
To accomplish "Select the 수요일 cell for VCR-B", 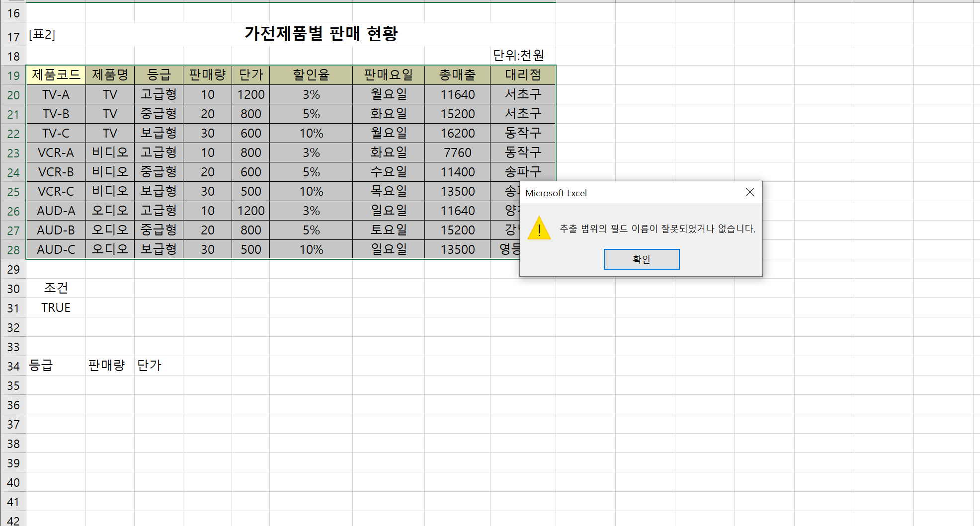I will tap(389, 172).
